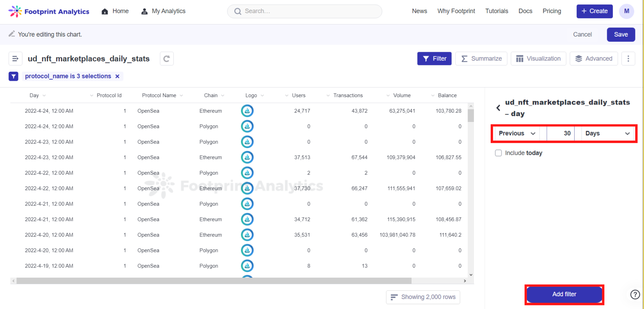
Task: Click the chart title ud_nft_marketplaces_daily_stats
Action: click(x=89, y=59)
